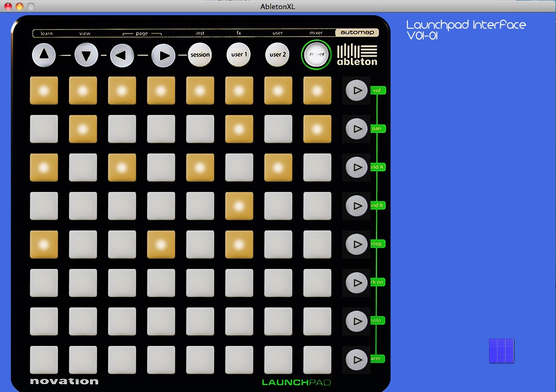Click the page label in top strip
Image resolution: width=556 pixels, height=392 pixels.
[x=142, y=33]
